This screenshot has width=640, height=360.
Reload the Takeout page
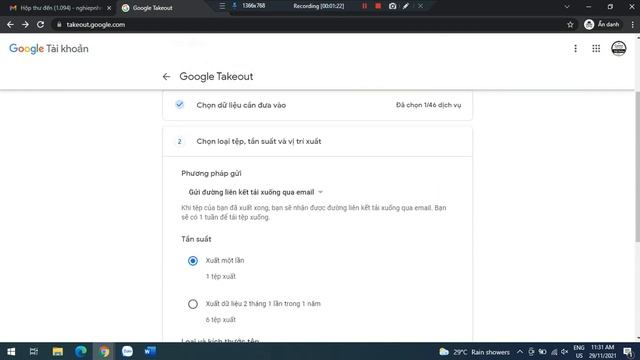[x=40, y=24]
